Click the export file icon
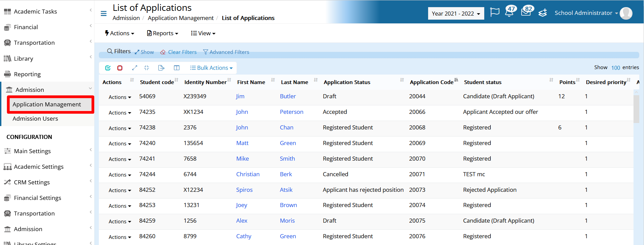 (x=161, y=68)
